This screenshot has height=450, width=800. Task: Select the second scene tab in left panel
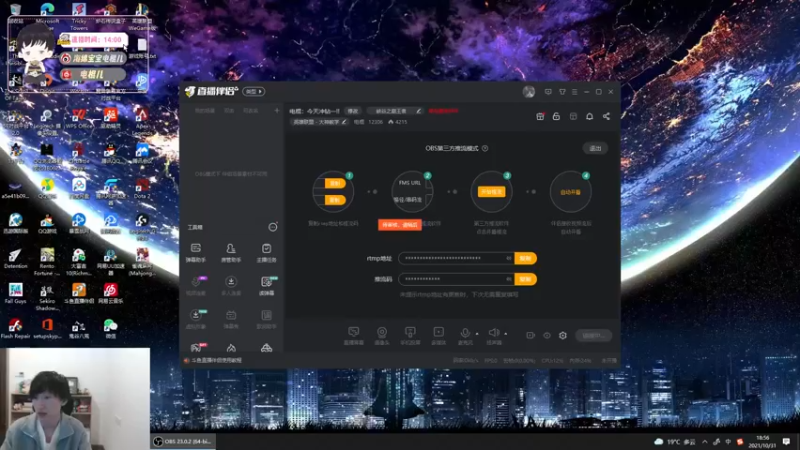(230, 110)
